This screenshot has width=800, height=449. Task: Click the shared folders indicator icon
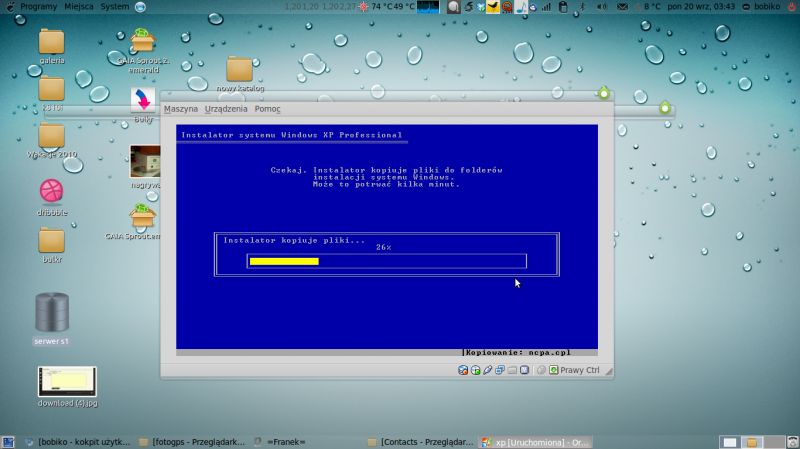click(x=512, y=370)
